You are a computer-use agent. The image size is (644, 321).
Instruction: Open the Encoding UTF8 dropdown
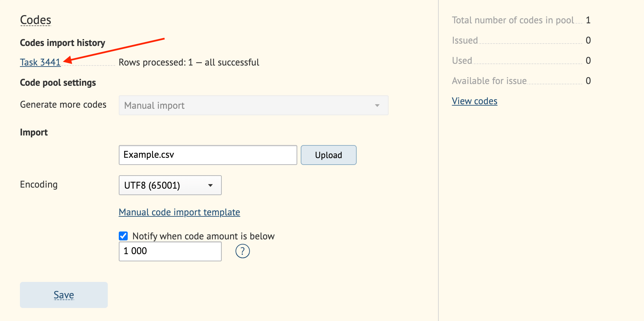pyautogui.click(x=170, y=185)
